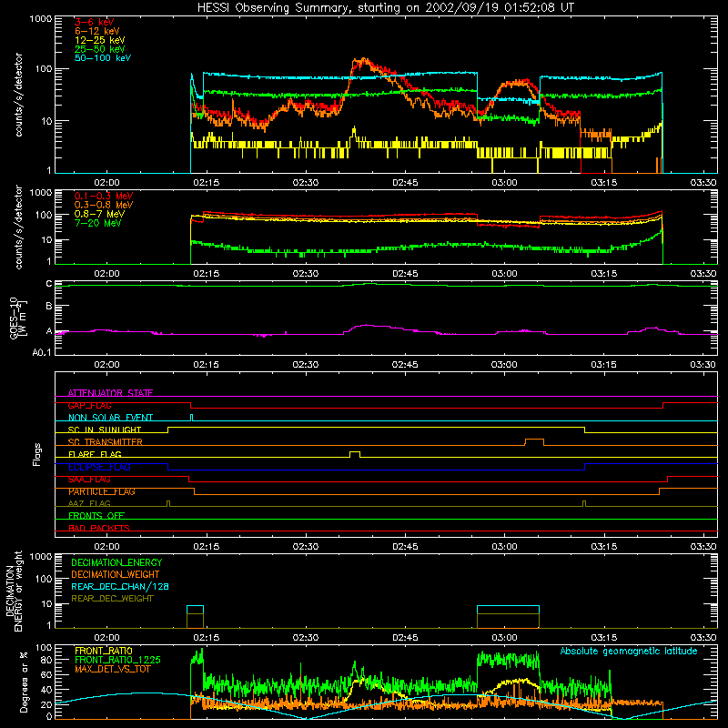Select the REAR_DEC_CHAN/128 legend label

pyautogui.click(x=120, y=586)
